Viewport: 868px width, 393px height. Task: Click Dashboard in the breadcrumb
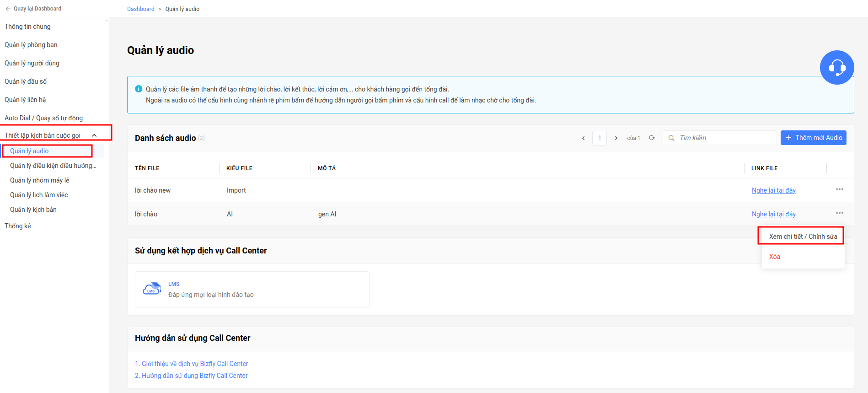click(141, 9)
